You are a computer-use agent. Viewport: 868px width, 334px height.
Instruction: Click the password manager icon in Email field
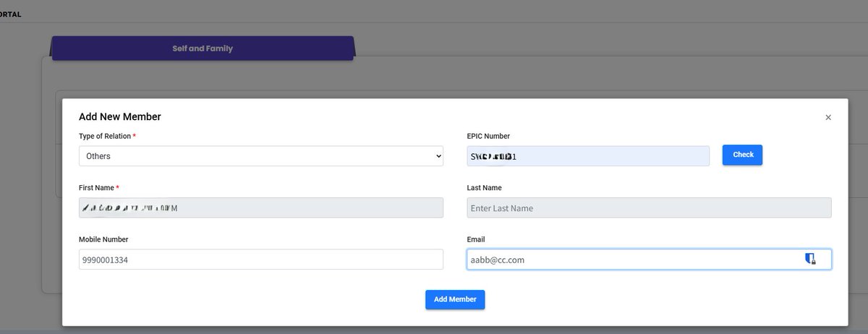point(811,259)
